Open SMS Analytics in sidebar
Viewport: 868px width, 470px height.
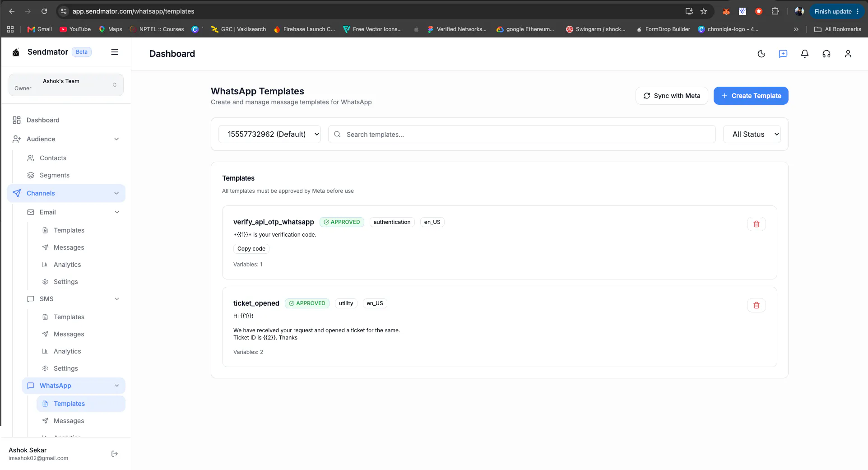click(81, 351)
